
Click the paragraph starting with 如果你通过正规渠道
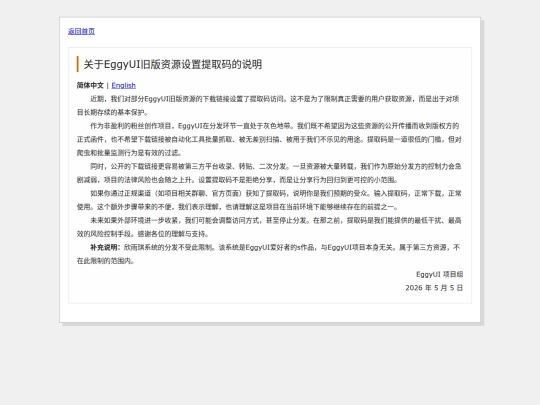click(270, 200)
